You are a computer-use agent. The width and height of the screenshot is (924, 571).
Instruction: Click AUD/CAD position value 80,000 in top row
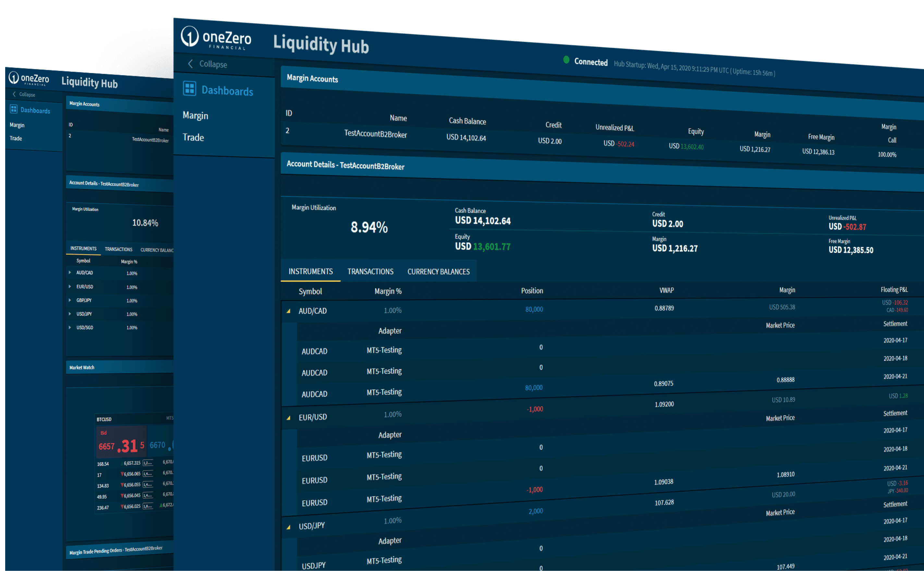(x=534, y=309)
